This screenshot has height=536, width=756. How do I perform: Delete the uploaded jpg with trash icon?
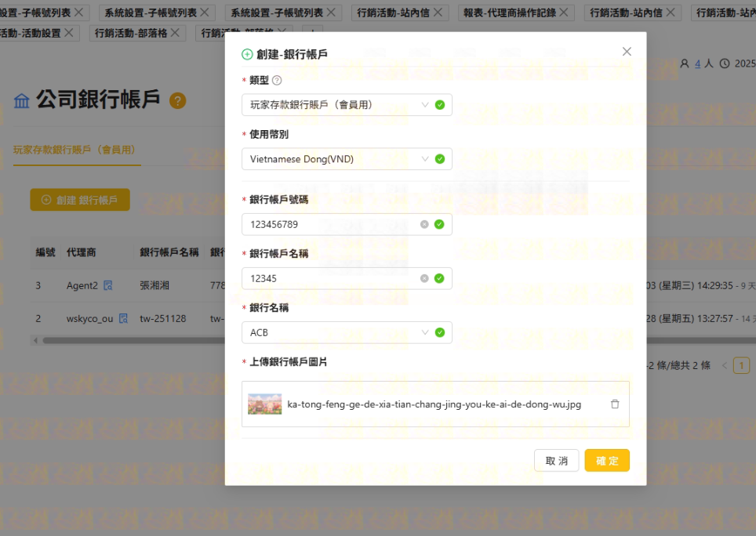coord(615,404)
